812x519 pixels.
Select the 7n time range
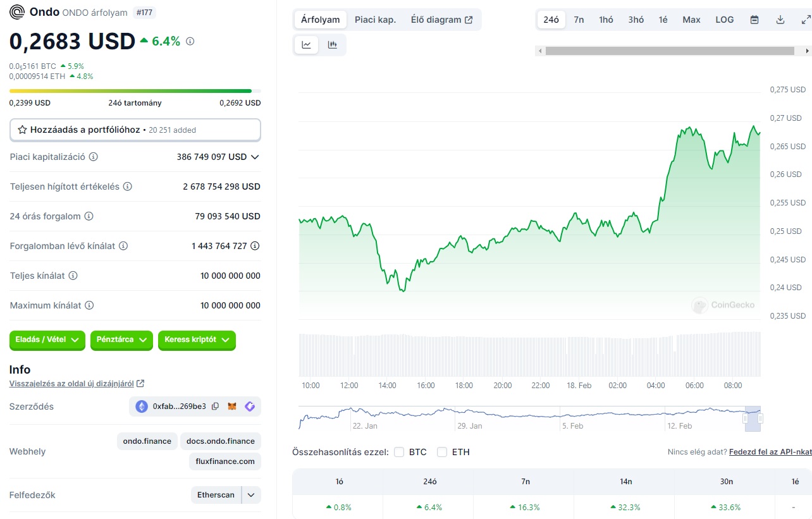579,20
